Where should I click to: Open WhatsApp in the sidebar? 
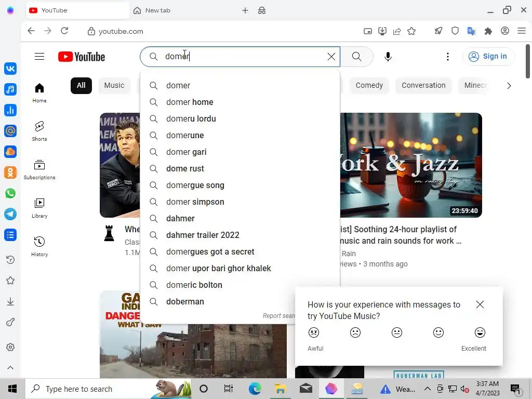coord(10,193)
